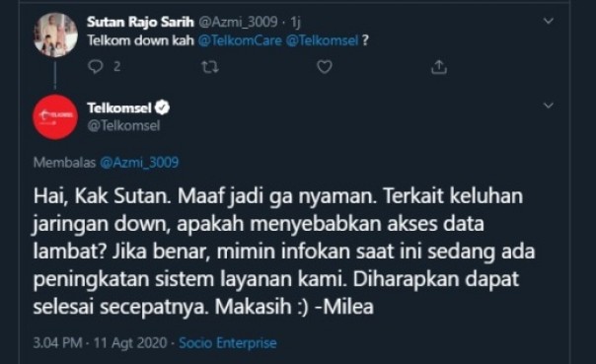Click the Telkomsel verified badge
The height and width of the screenshot is (364, 596).
pyautogui.click(x=162, y=108)
